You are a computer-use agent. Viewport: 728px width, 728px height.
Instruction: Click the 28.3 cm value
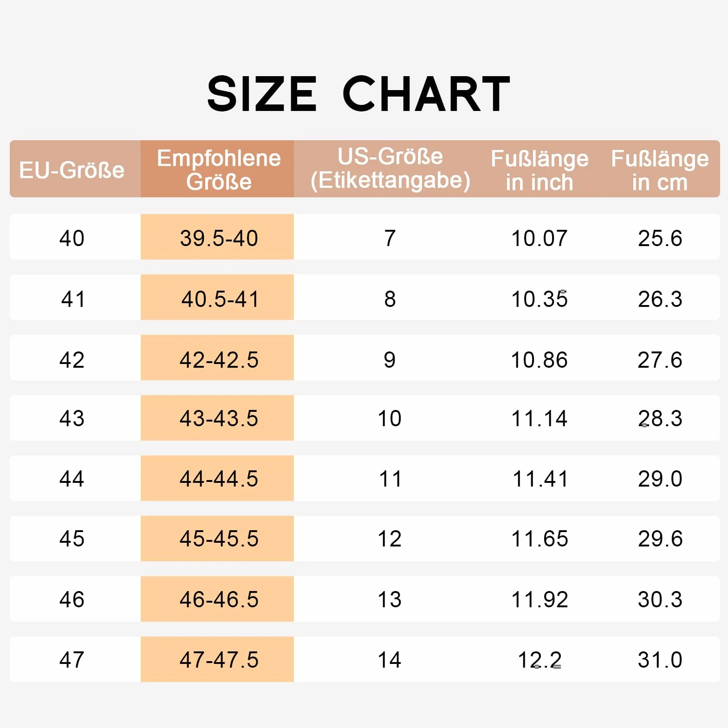tap(660, 418)
